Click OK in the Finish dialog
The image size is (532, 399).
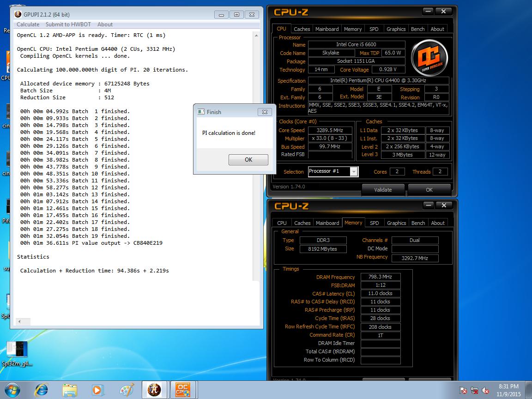(x=248, y=159)
